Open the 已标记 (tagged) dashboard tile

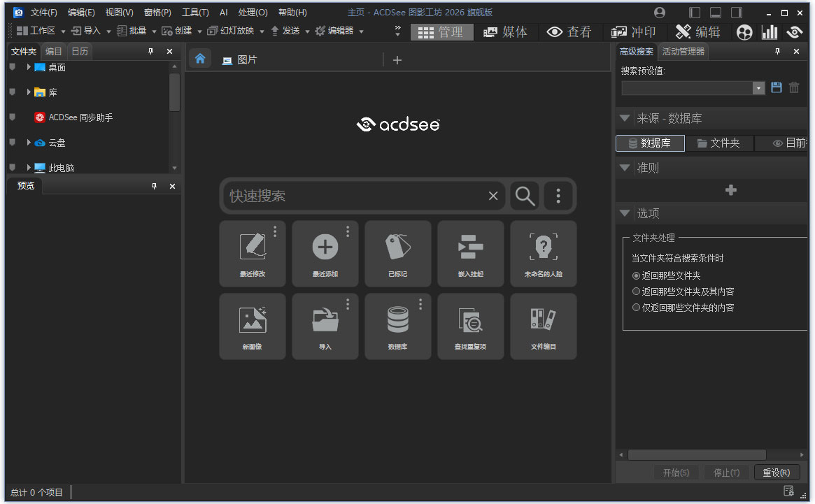point(398,254)
